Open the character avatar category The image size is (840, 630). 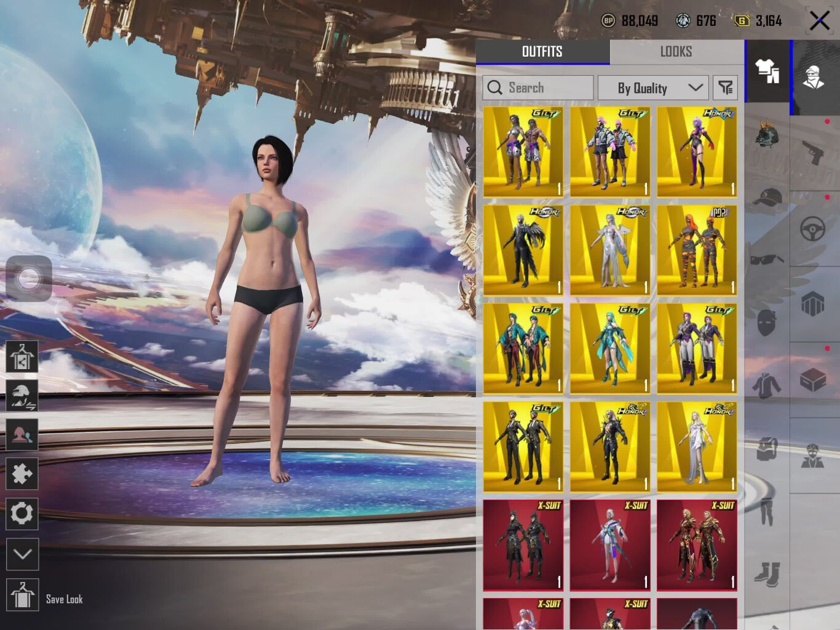point(814,77)
